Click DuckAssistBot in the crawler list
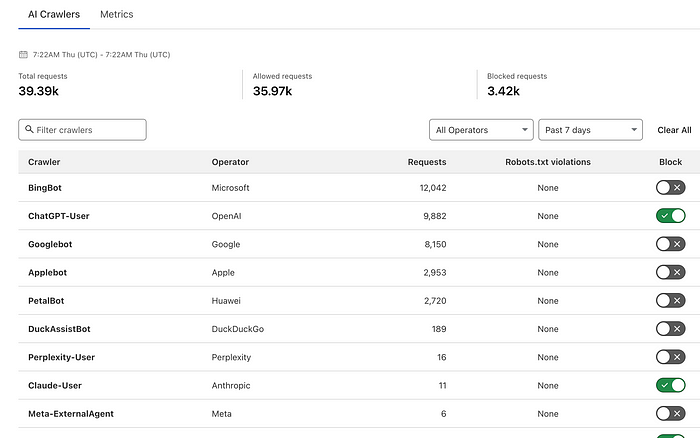 pyautogui.click(x=59, y=329)
